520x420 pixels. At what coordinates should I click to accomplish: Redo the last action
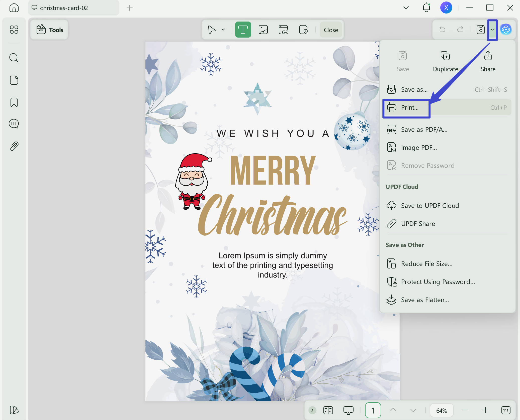click(460, 30)
